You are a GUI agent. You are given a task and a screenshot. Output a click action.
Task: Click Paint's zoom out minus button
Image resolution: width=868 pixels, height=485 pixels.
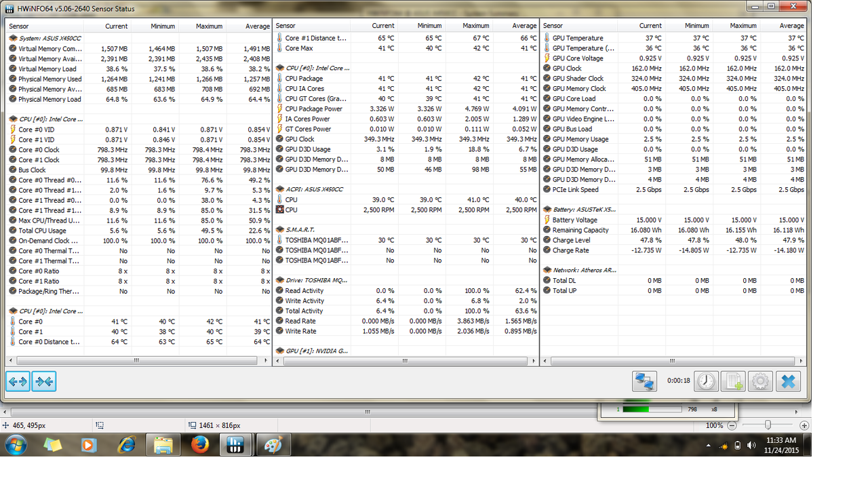731,425
